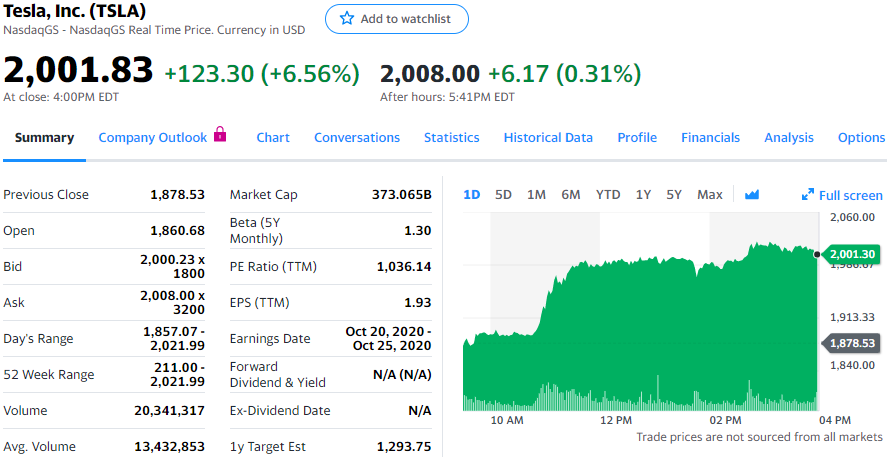Set chart range to 6M
This screenshot has width=887, height=457.
tap(571, 195)
